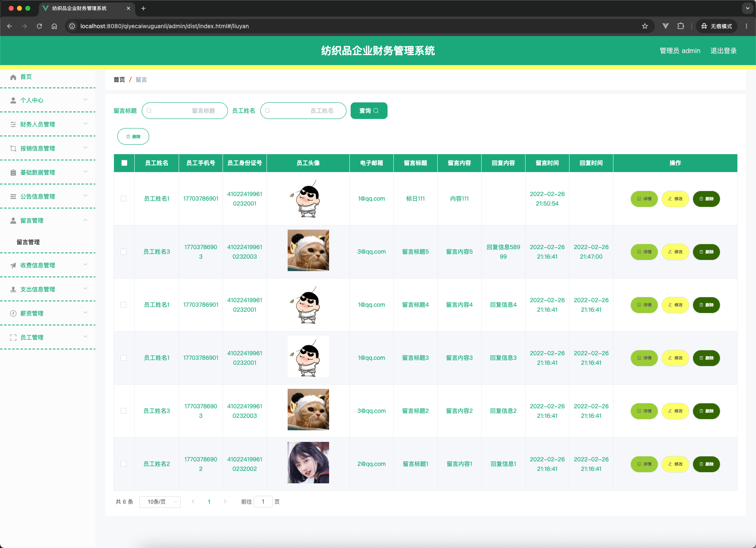Image resolution: width=756 pixels, height=548 pixels.
Task: Open the 首页 sidebar menu item
Action: (x=48, y=77)
